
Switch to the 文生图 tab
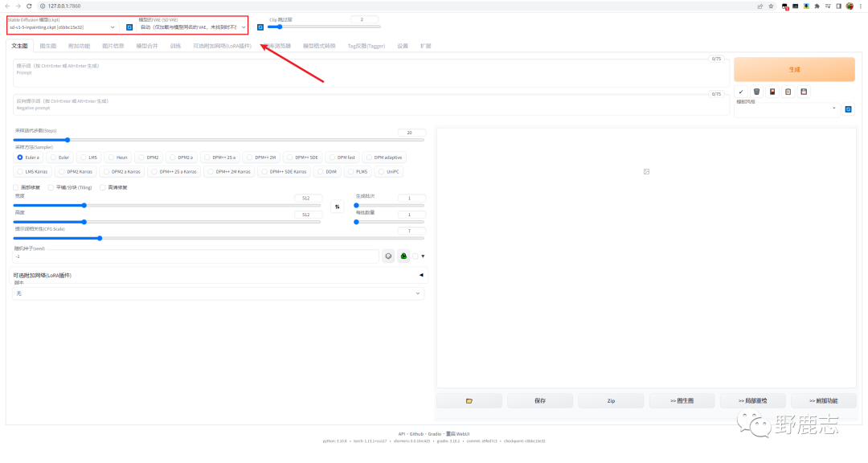[x=19, y=46]
